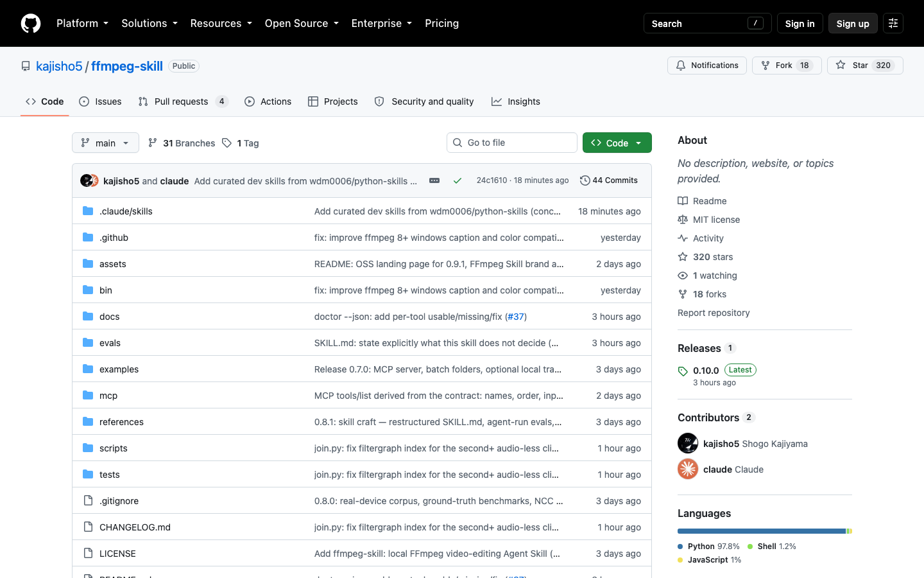The height and width of the screenshot is (578, 924).
Task: Expand the Platform menu
Action: tap(82, 23)
